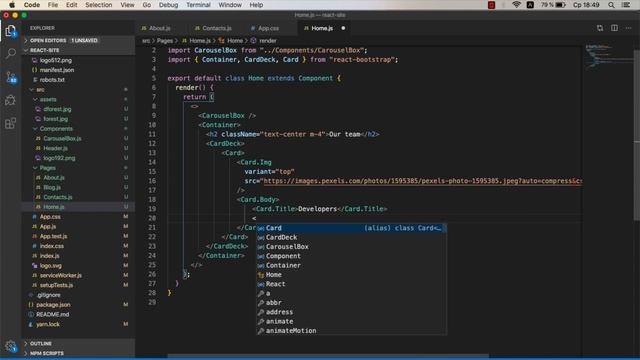Open README.md file
This screenshot has width=640, height=360.
coord(52,314)
